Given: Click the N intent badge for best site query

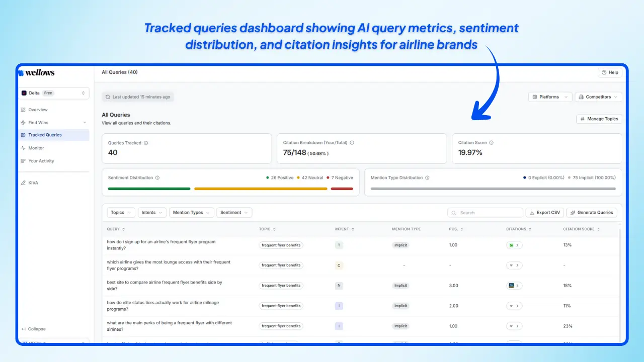Looking at the screenshot, I should tap(339, 286).
